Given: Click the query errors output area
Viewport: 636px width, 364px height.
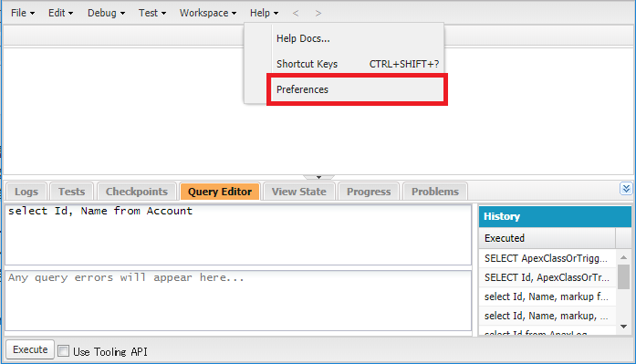Looking at the screenshot, I should tap(238, 301).
